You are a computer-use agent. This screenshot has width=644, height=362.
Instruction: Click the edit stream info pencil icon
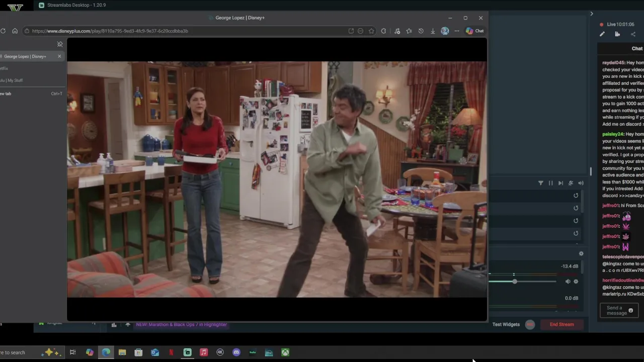pyautogui.click(x=602, y=34)
